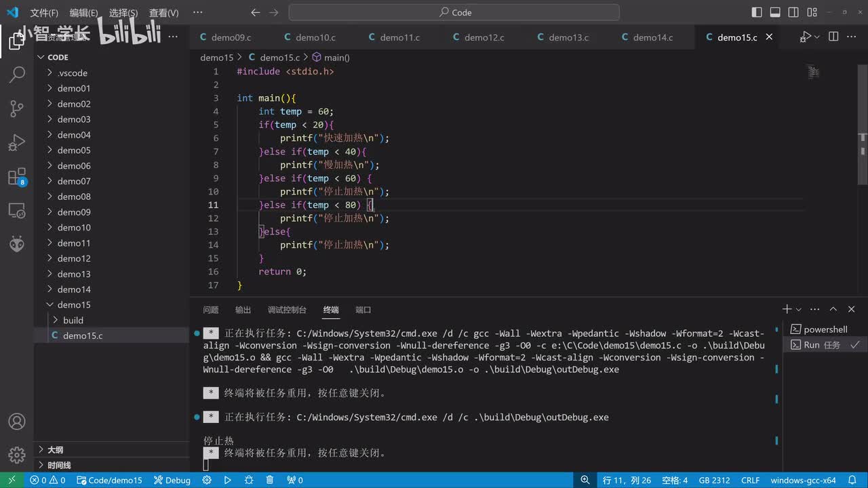The image size is (868, 488).
Task: Switch to the demo09.c editor tab
Action: 231,37
